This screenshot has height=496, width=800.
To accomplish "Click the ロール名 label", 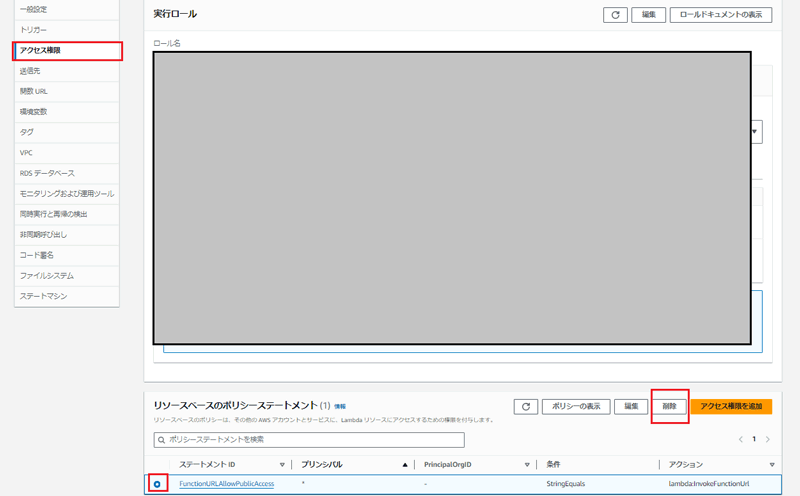I will click(167, 43).
